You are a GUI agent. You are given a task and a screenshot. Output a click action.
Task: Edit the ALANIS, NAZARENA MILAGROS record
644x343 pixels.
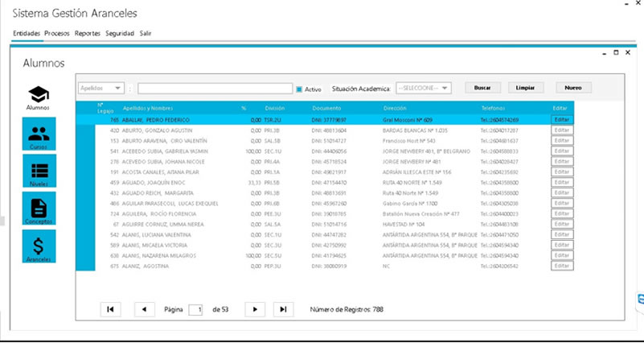tap(562, 255)
